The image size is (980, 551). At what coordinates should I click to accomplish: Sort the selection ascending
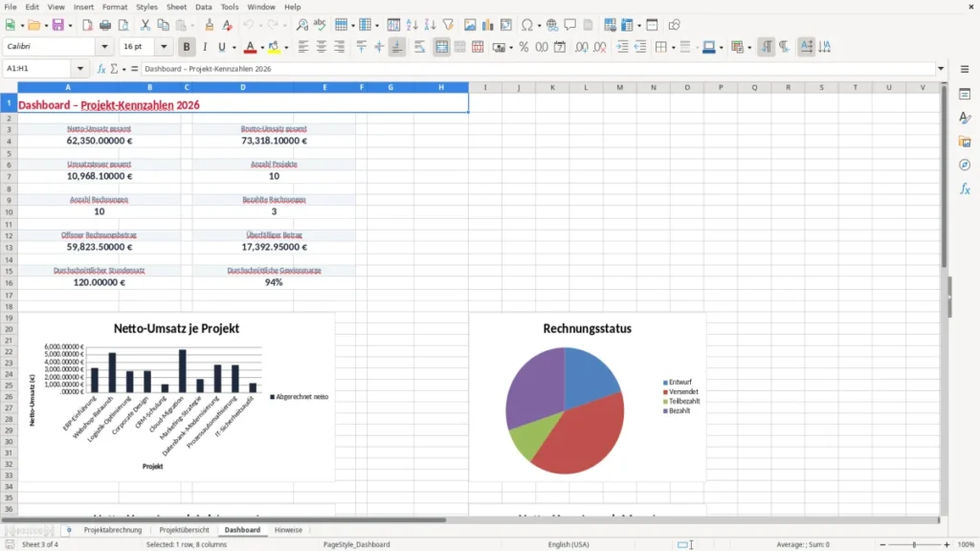pyautogui.click(x=412, y=25)
